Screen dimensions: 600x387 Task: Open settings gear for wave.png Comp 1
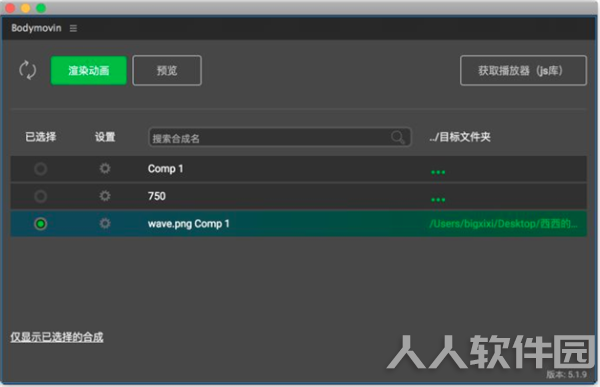[105, 224]
